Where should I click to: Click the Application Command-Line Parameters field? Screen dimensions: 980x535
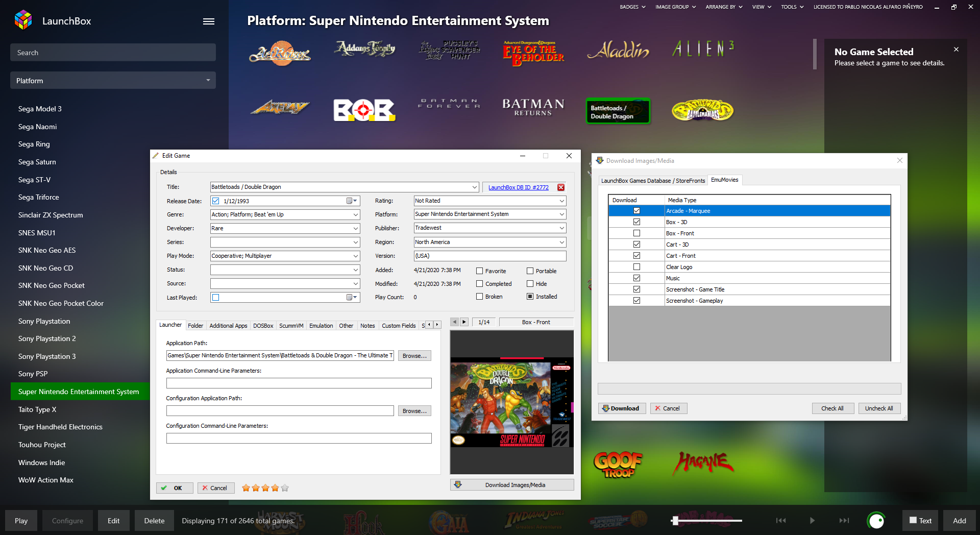pyautogui.click(x=299, y=383)
